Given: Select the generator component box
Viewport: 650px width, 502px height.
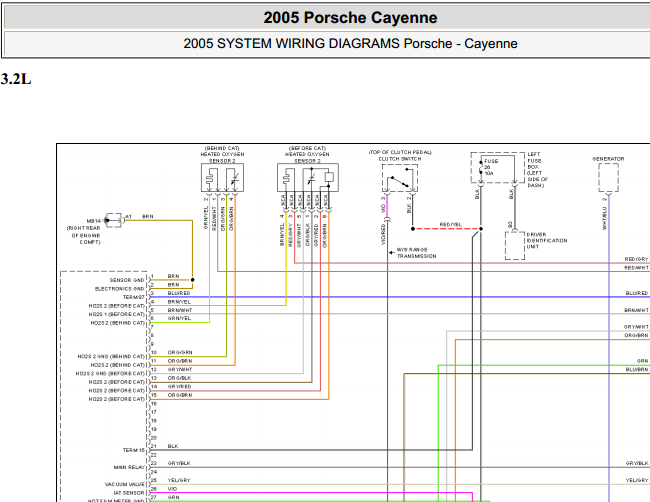Looking at the screenshot, I should (x=608, y=177).
